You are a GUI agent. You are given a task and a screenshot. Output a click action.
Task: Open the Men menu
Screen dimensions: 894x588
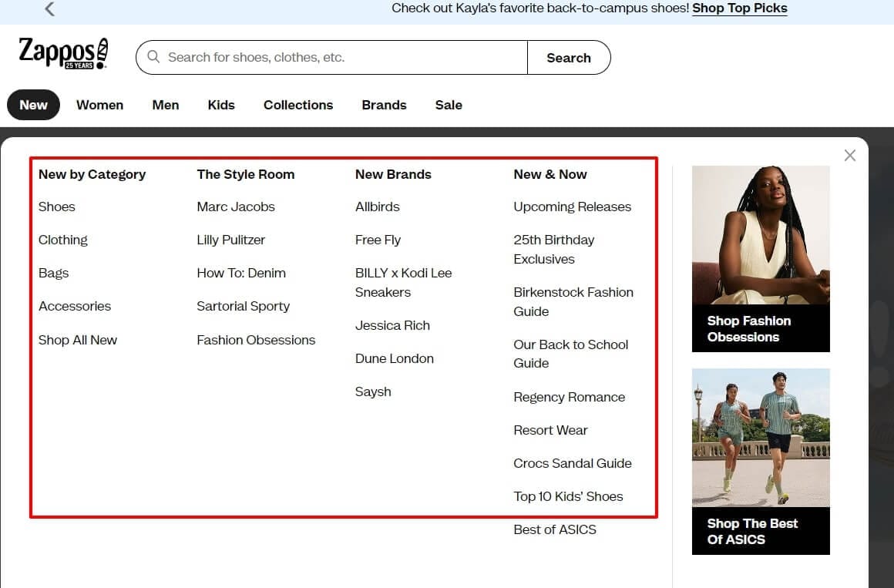(166, 106)
